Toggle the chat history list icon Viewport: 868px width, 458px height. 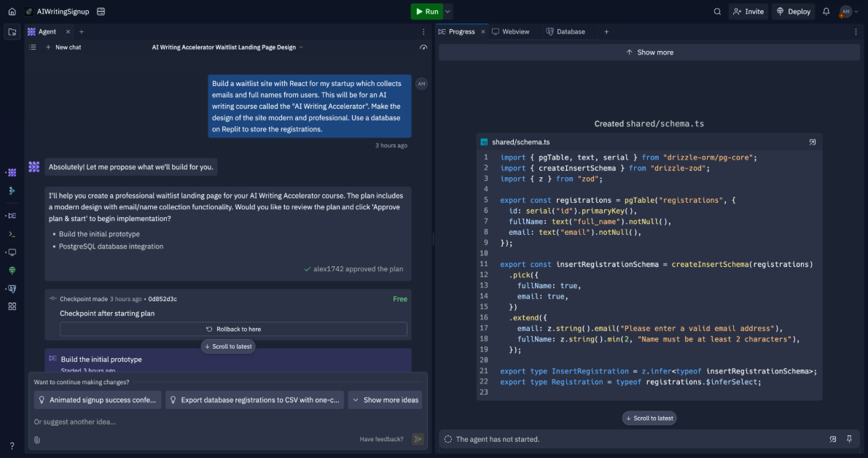(x=32, y=47)
